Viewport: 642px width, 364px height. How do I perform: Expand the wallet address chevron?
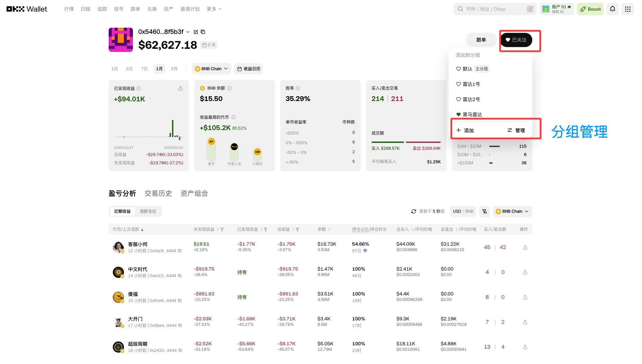[188, 32]
